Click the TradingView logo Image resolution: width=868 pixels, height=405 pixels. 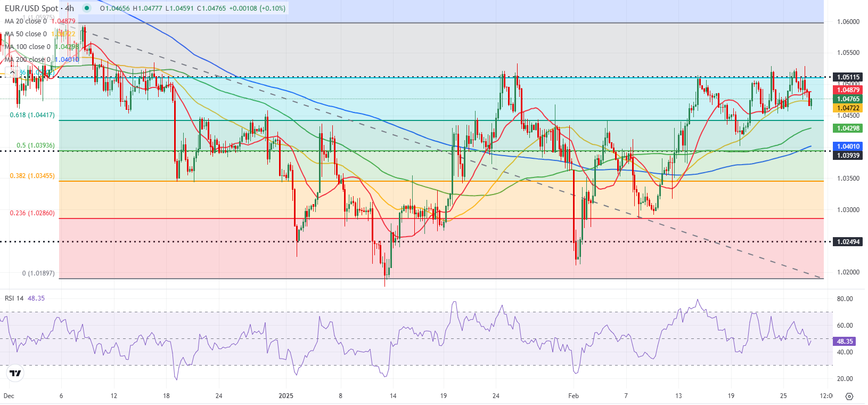[x=15, y=373]
